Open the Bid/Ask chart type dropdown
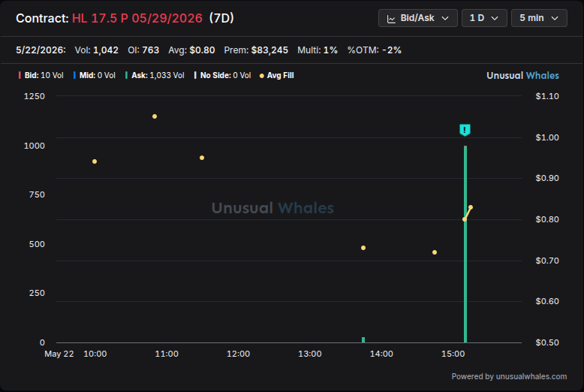The image size is (584, 392). (x=418, y=18)
